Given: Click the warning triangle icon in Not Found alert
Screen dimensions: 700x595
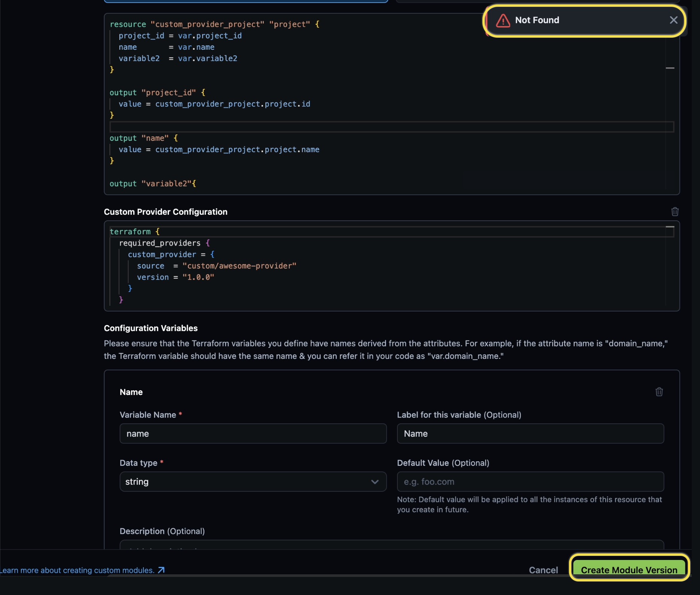Looking at the screenshot, I should point(503,20).
